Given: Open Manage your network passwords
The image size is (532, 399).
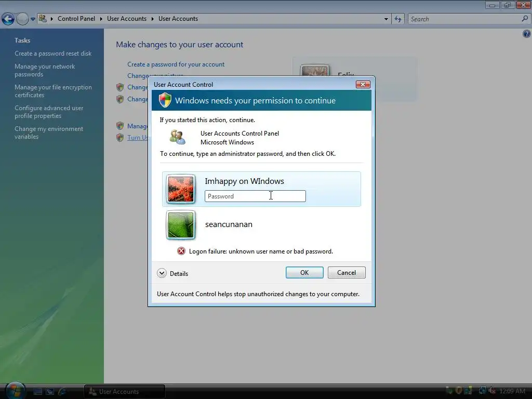Looking at the screenshot, I should click(x=45, y=70).
